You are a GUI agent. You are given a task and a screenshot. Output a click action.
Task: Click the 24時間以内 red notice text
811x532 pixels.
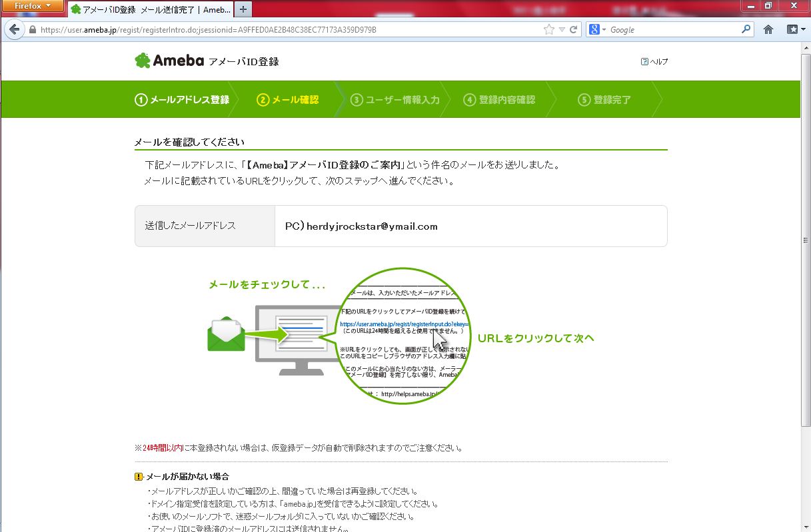coord(163,448)
